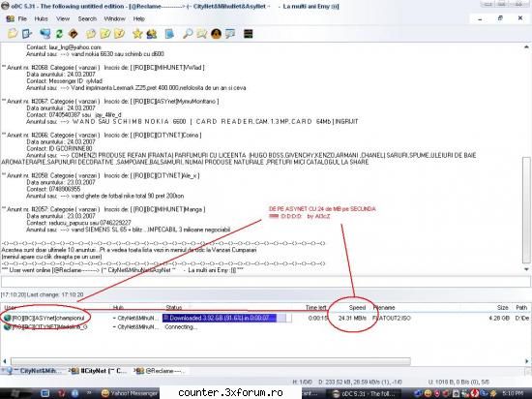Select the FLATOUT2.ISO download progress bar
This screenshot has width=532, height=399.
(227, 318)
